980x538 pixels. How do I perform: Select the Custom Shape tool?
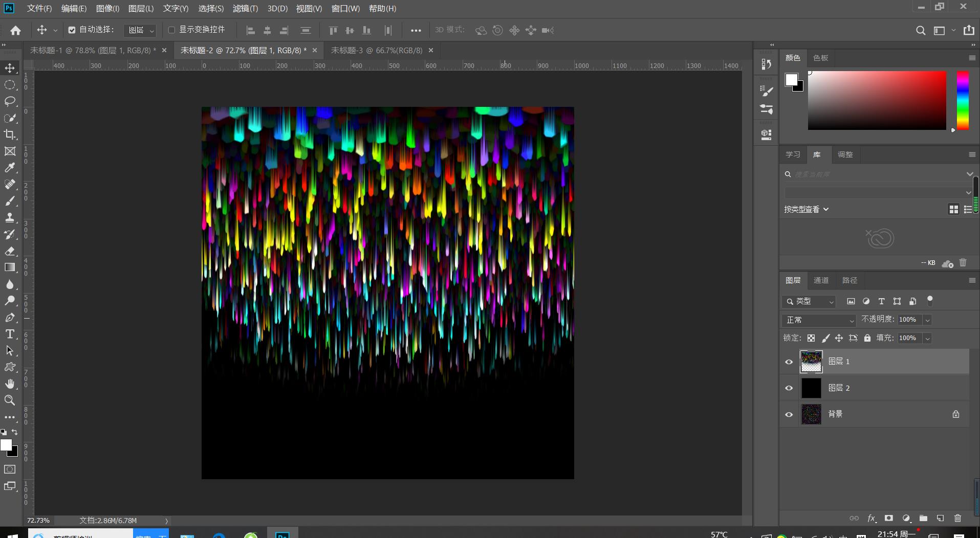(x=10, y=367)
